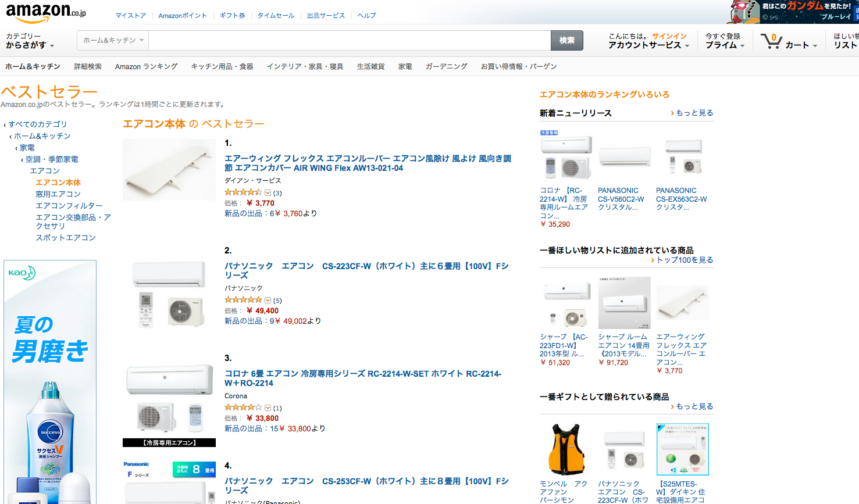Open the Corona RC-2214-W-SET product title
This screenshot has width=859, height=504.
click(363, 378)
